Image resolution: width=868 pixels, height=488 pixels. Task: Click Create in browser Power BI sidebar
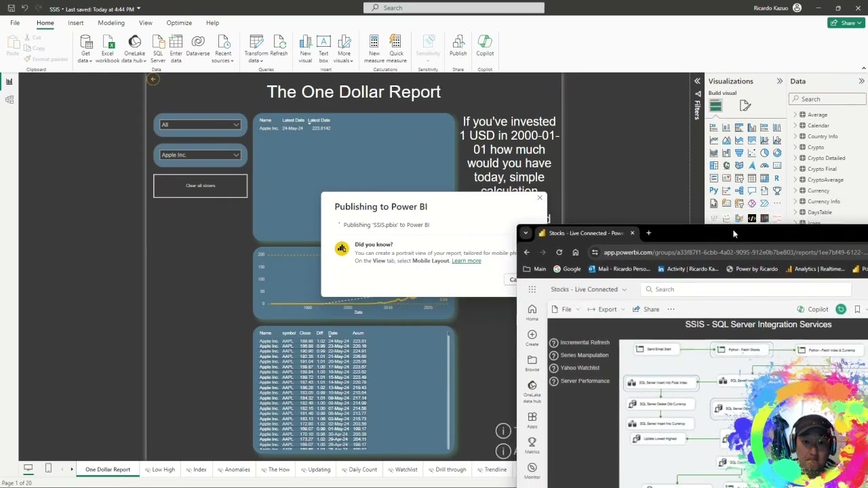pos(532,338)
